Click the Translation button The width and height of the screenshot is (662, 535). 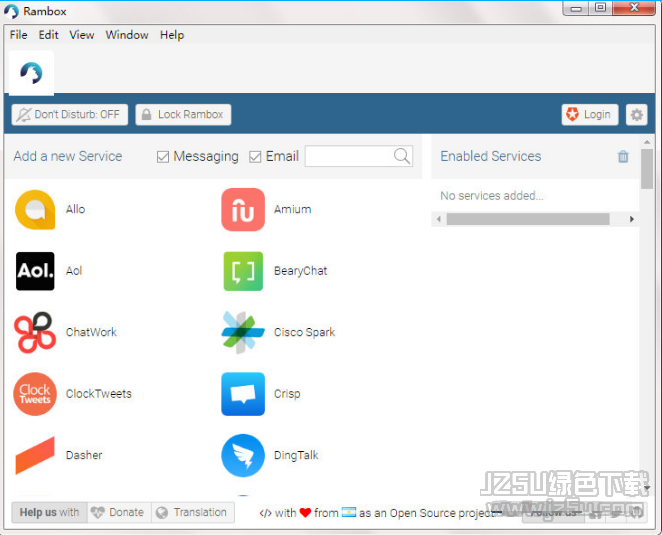[x=193, y=513]
